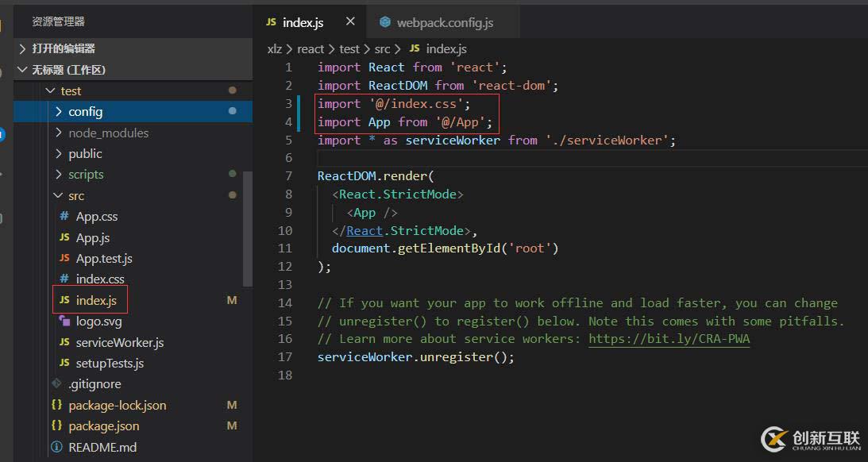Open package.json in the explorer
868x462 pixels.
103,426
